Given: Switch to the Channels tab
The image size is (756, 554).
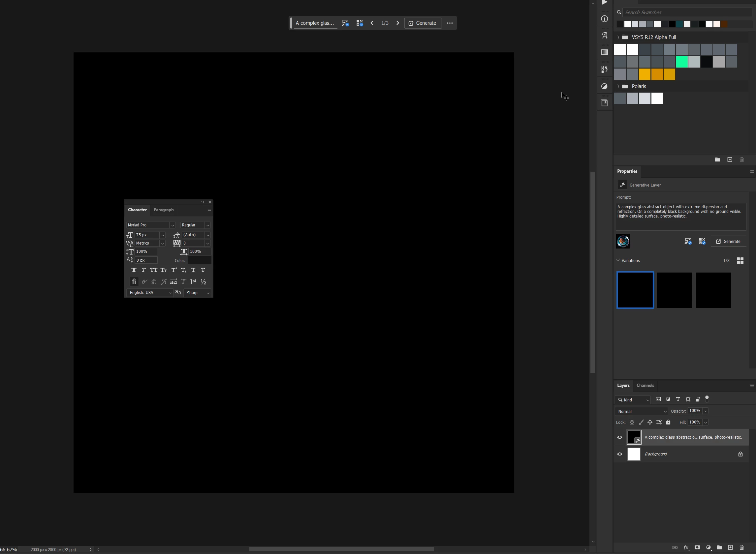Looking at the screenshot, I should coord(645,386).
